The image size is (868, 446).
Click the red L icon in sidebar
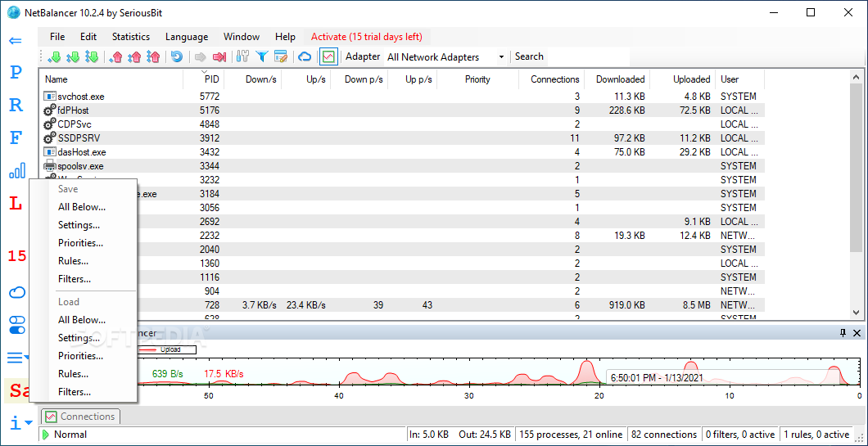pyautogui.click(x=16, y=203)
